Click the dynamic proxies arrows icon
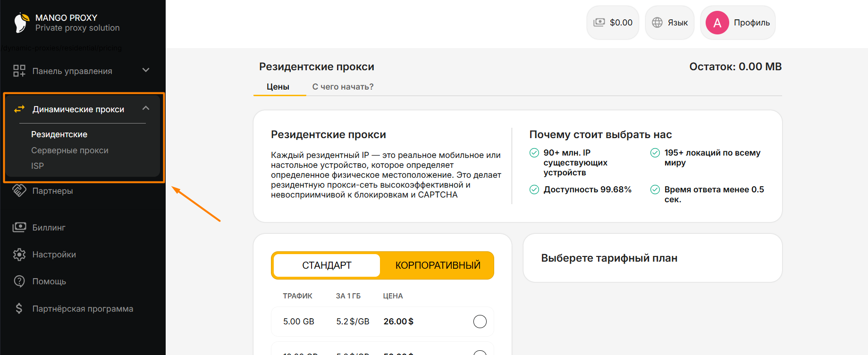 pos(19,109)
